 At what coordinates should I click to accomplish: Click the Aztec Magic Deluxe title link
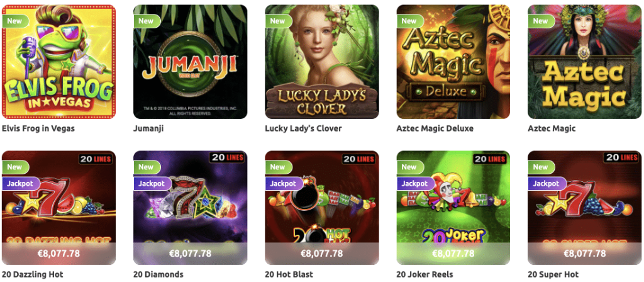pos(435,128)
